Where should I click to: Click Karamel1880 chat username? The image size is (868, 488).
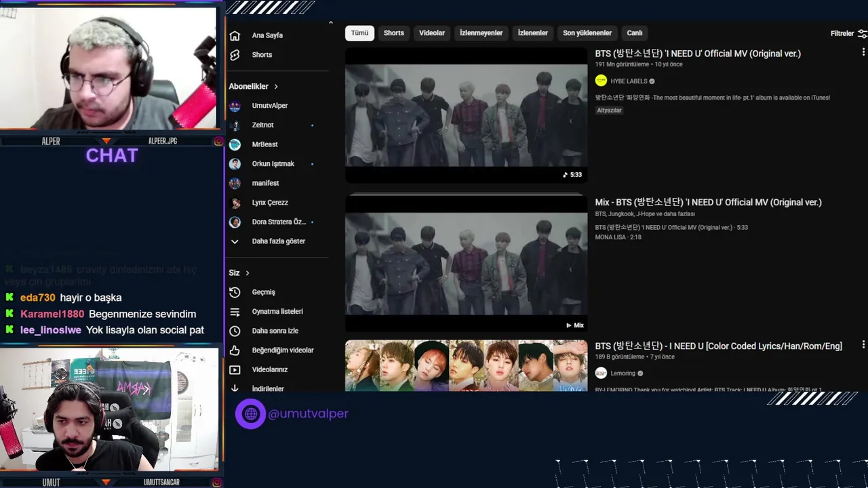[52, 314]
